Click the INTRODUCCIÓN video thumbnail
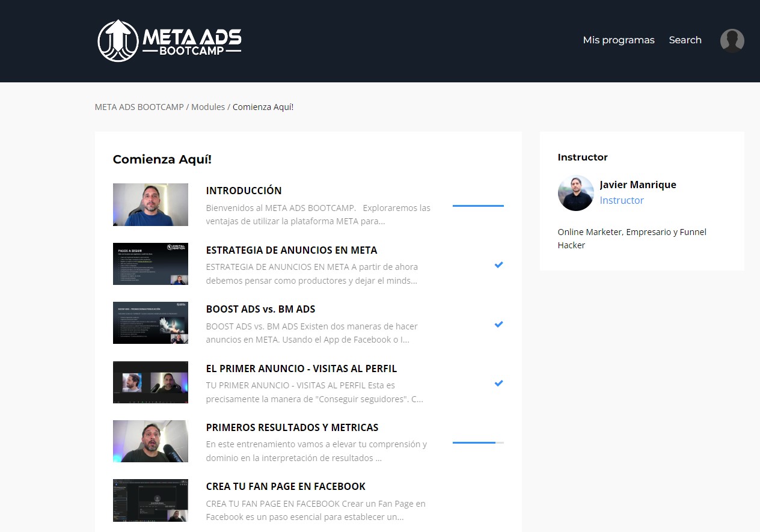 pyautogui.click(x=150, y=205)
